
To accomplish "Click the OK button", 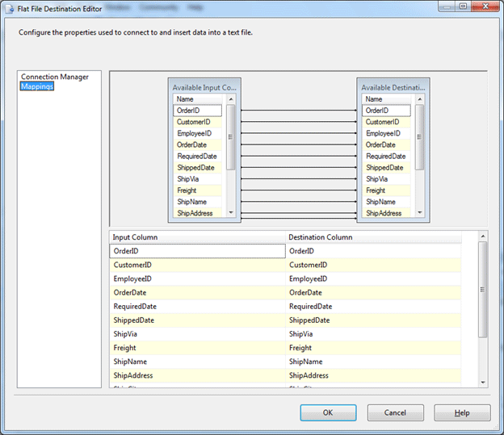I will [x=328, y=412].
